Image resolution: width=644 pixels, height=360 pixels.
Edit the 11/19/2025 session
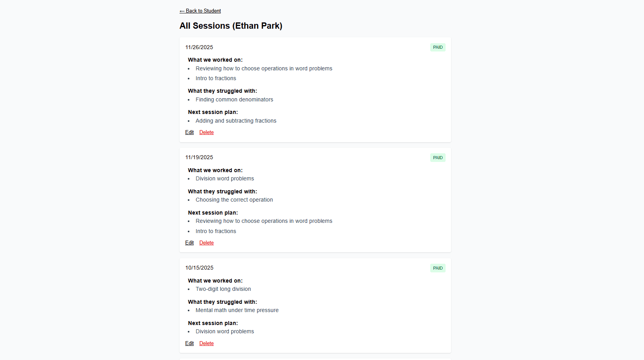pos(189,243)
